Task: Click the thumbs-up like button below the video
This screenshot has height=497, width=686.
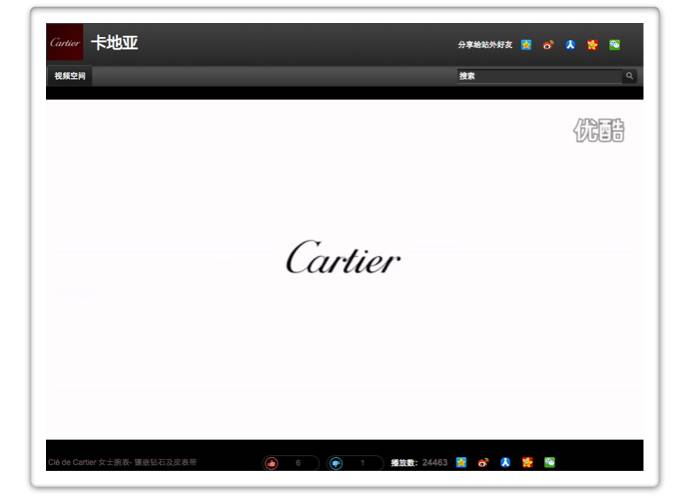Action: (271, 463)
